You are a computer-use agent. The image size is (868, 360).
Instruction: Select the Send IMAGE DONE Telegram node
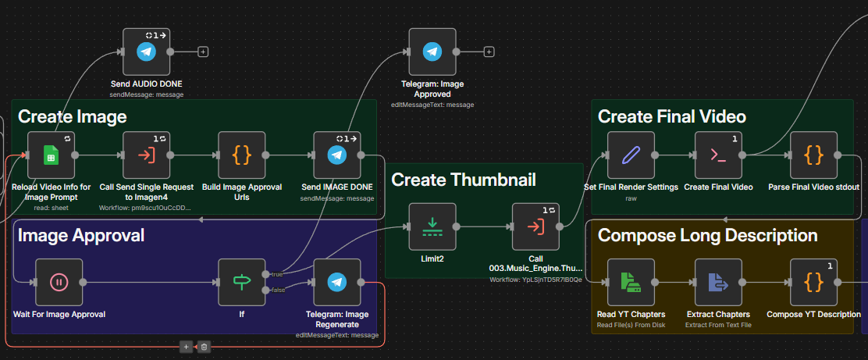(x=336, y=155)
